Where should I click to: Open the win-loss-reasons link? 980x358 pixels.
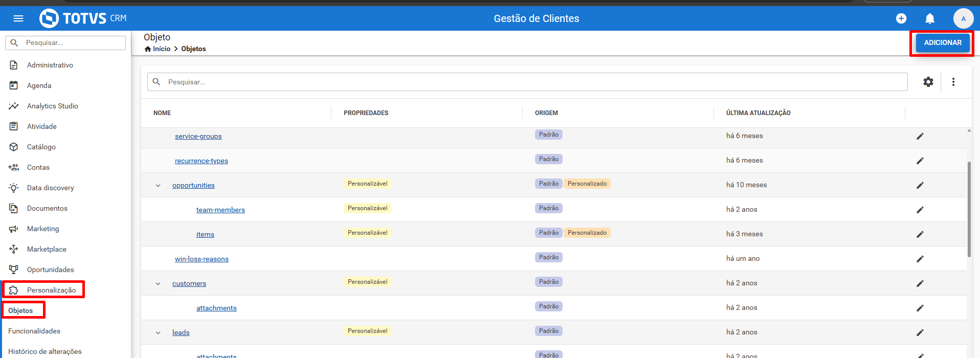[202, 259]
